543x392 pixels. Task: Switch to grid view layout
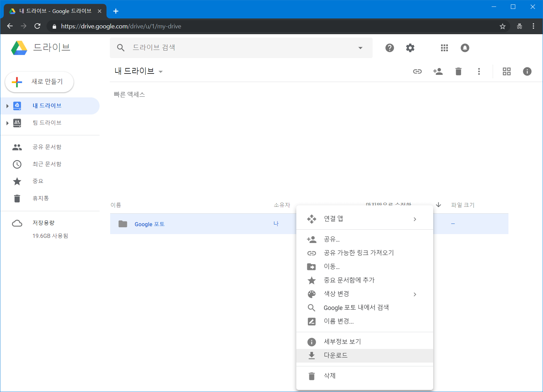click(x=506, y=71)
